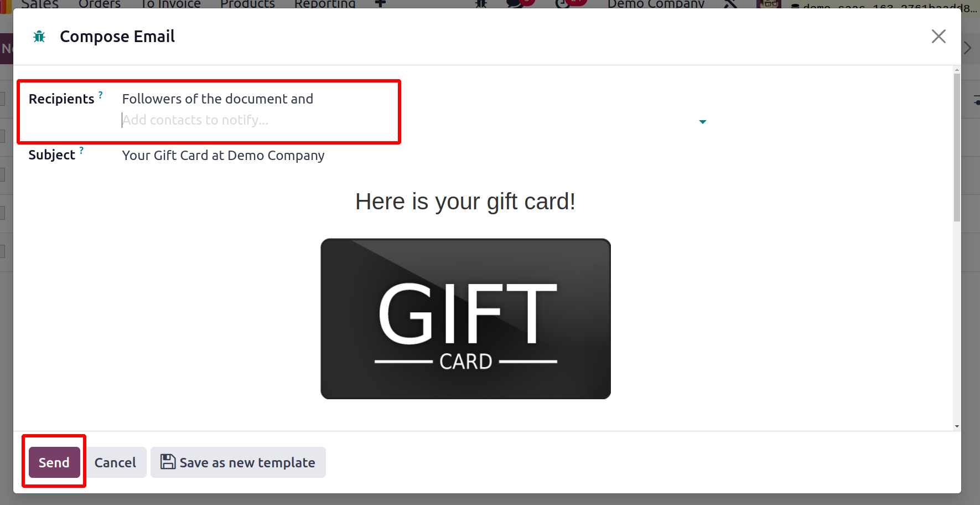Image resolution: width=980 pixels, height=505 pixels.
Task: Open the Reporting menu
Action: (325, 4)
